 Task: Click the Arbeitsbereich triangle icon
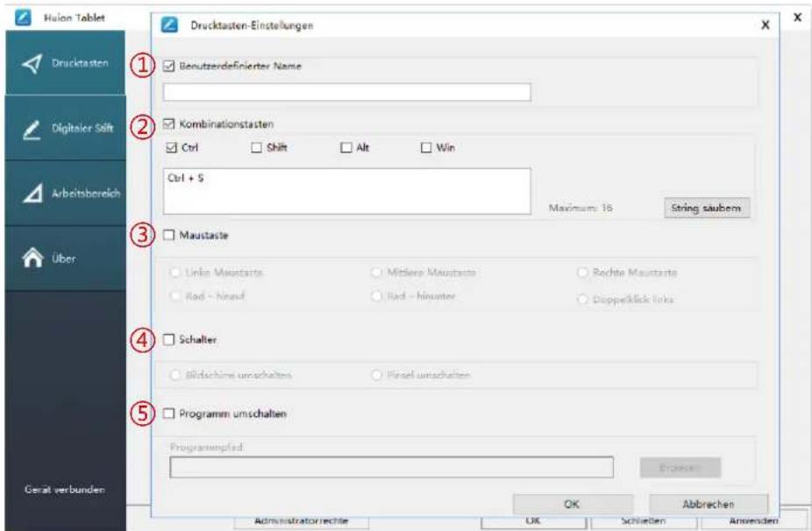[x=32, y=194]
